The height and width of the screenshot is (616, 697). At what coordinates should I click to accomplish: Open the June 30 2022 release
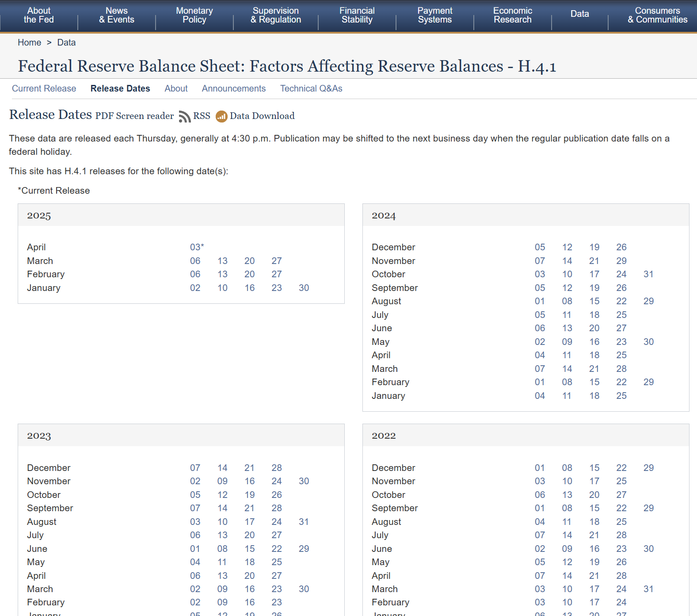[648, 549]
